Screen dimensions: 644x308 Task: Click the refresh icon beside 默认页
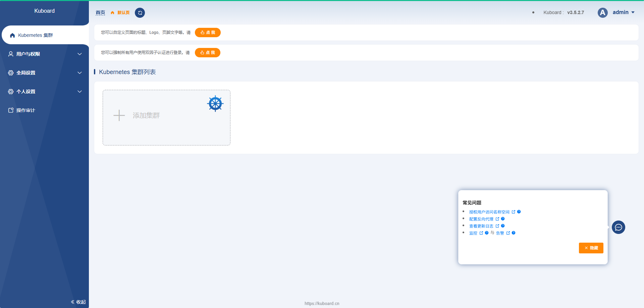tap(140, 13)
